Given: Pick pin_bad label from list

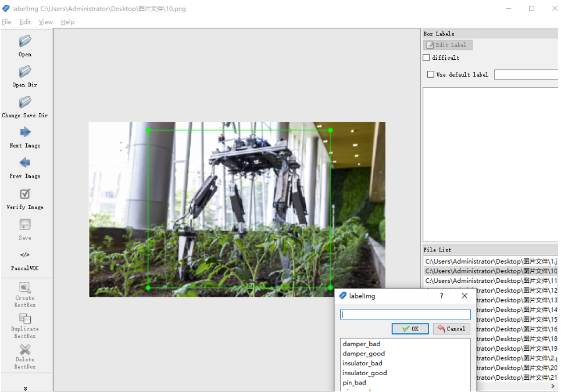Looking at the screenshot, I should pos(354,382).
